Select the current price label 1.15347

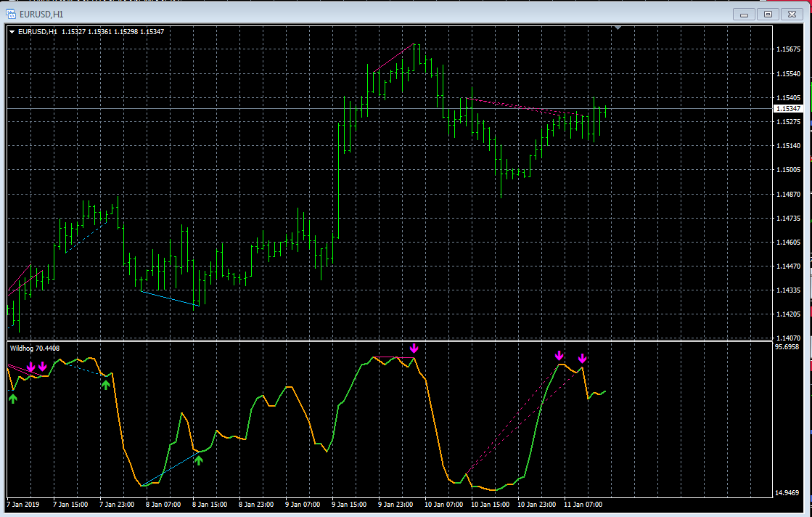pos(787,109)
